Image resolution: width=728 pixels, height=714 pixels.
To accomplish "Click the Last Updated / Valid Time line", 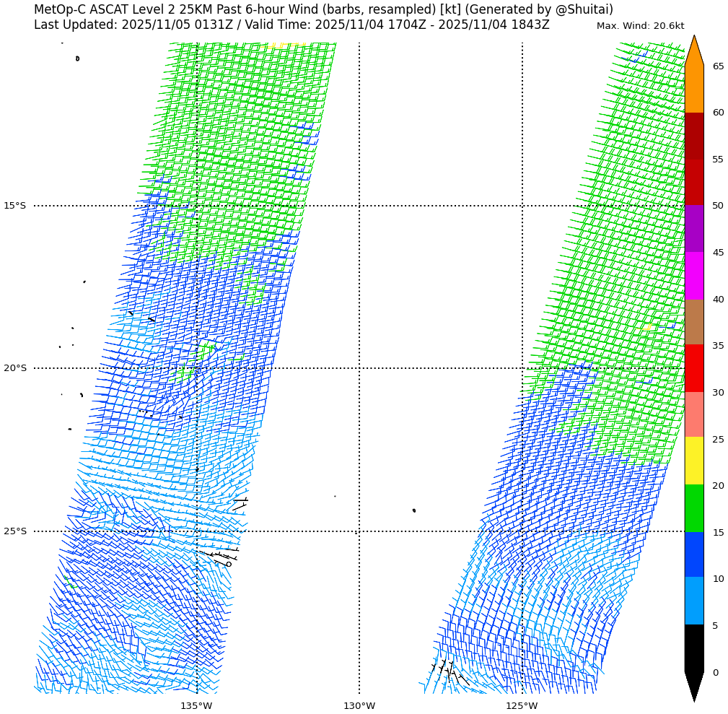I will coord(291,25).
